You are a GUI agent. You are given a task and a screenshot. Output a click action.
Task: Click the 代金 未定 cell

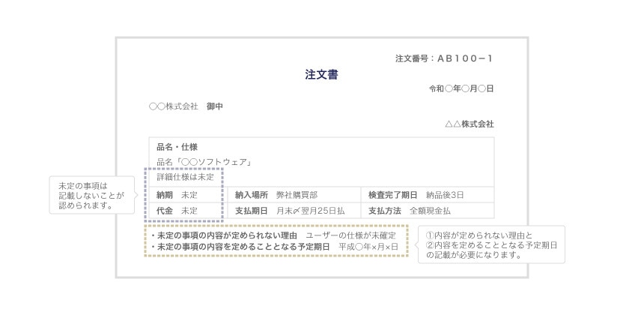coord(177,211)
